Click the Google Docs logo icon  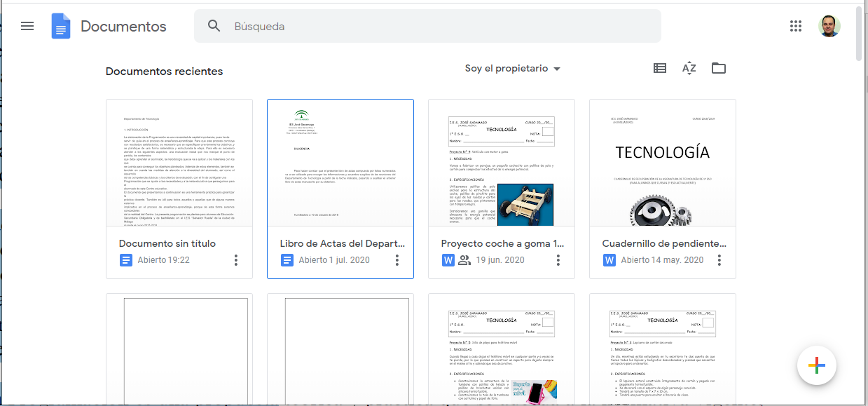tap(61, 27)
